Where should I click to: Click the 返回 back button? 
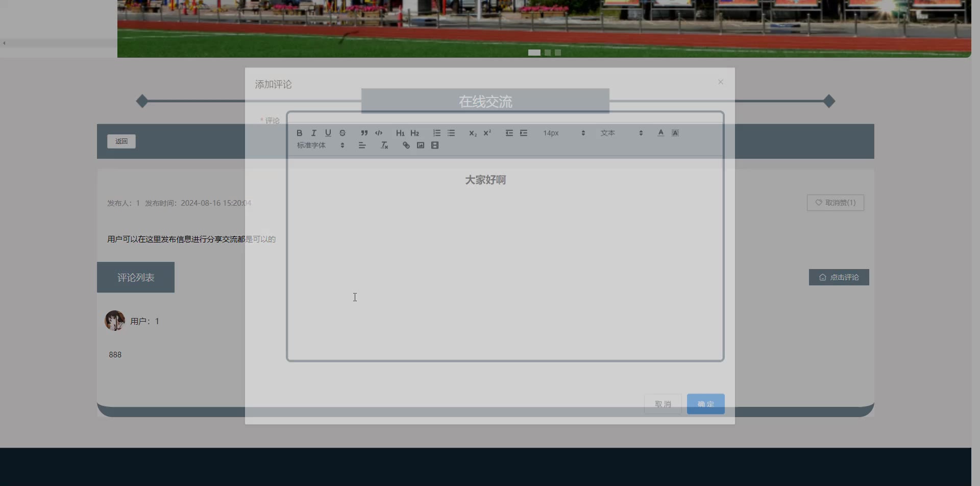(121, 141)
